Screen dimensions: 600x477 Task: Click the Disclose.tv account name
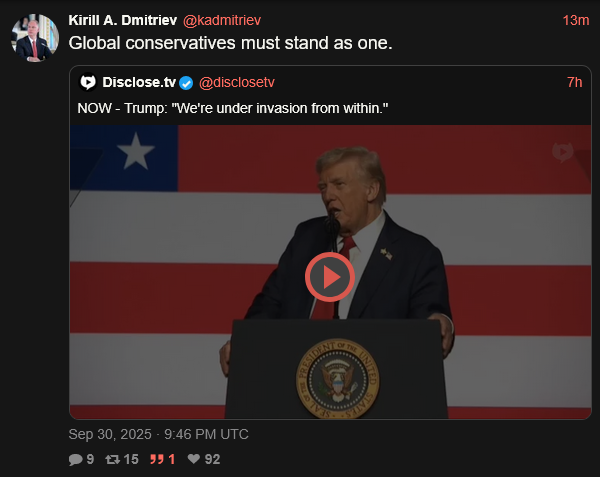point(139,82)
